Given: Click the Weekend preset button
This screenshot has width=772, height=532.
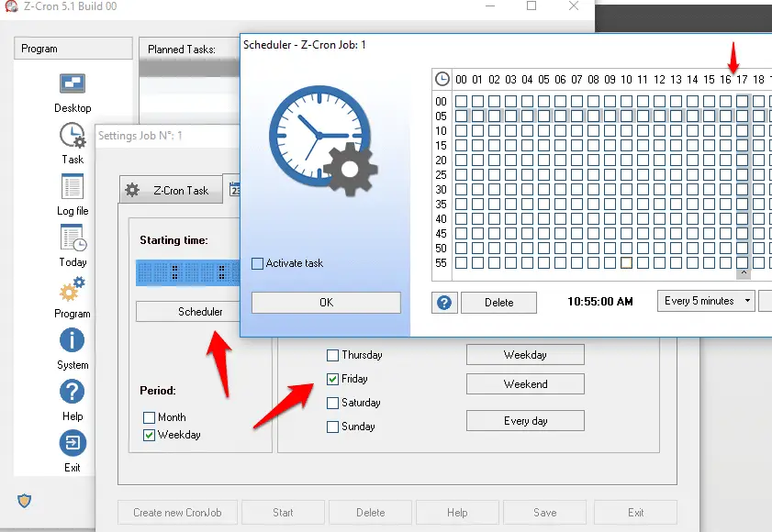Looking at the screenshot, I should pos(525,384).
